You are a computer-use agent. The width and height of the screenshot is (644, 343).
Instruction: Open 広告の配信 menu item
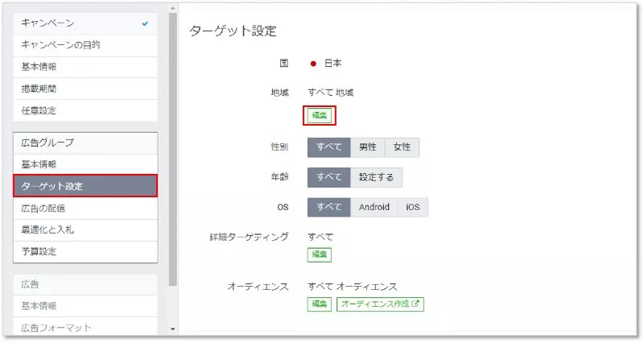[85, 209]
